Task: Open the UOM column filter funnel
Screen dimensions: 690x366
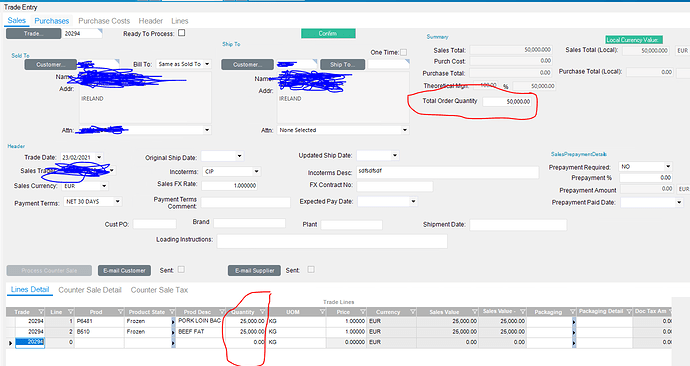Action: pos(323,312)
